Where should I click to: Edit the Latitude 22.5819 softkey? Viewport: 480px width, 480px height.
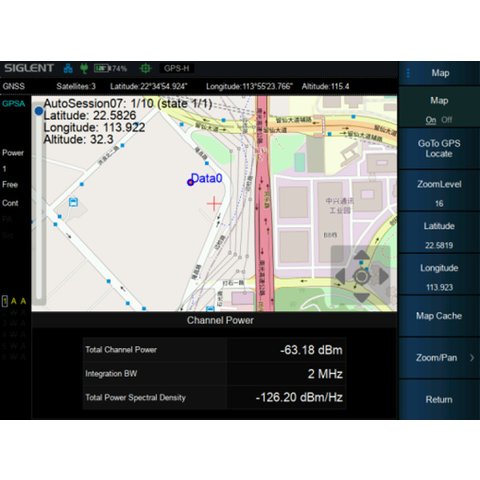coord(439,233)
